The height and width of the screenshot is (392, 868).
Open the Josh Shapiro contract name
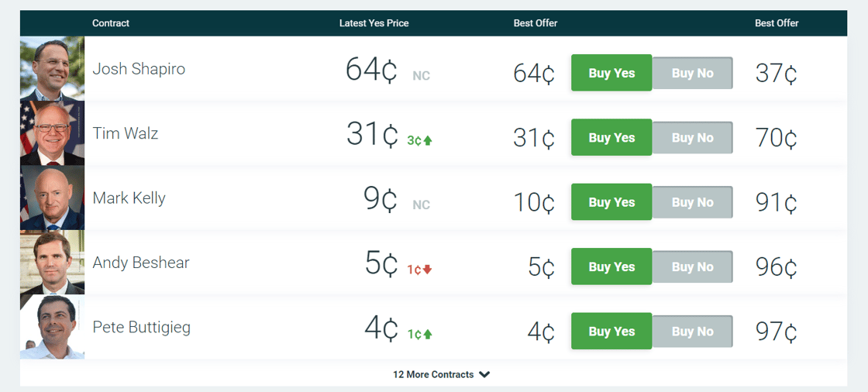point(139,69)
